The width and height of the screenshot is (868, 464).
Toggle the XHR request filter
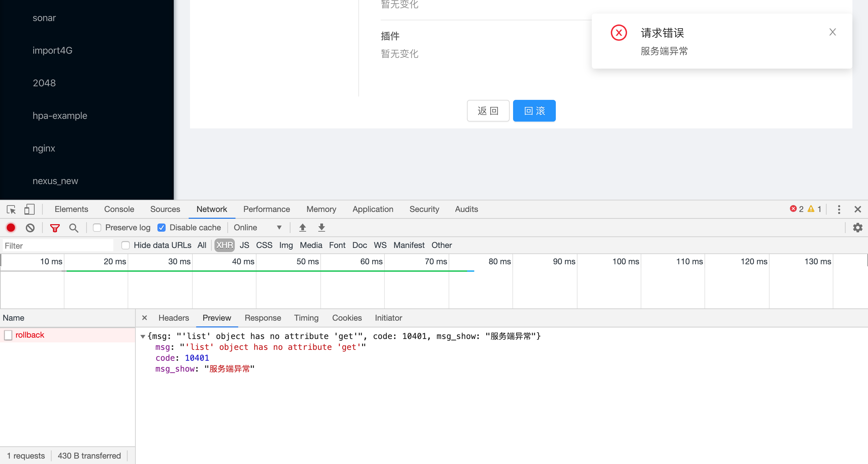click(x=225, y=245)
